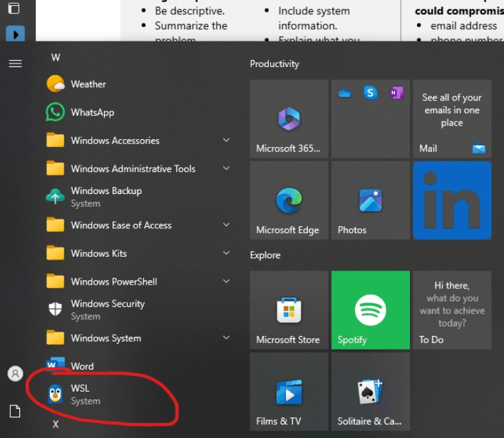Open the Windows Accessories folder
Viewport: 504px width, 438px height.
tap(138, 141)
